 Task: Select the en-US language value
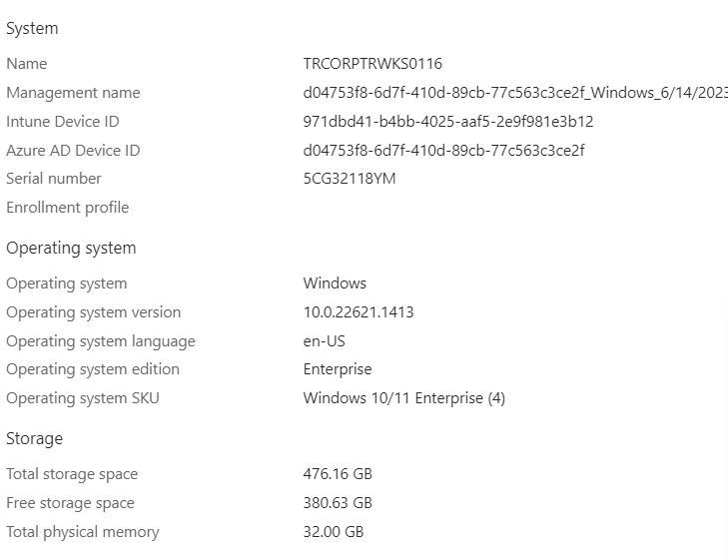coord(325,341)
